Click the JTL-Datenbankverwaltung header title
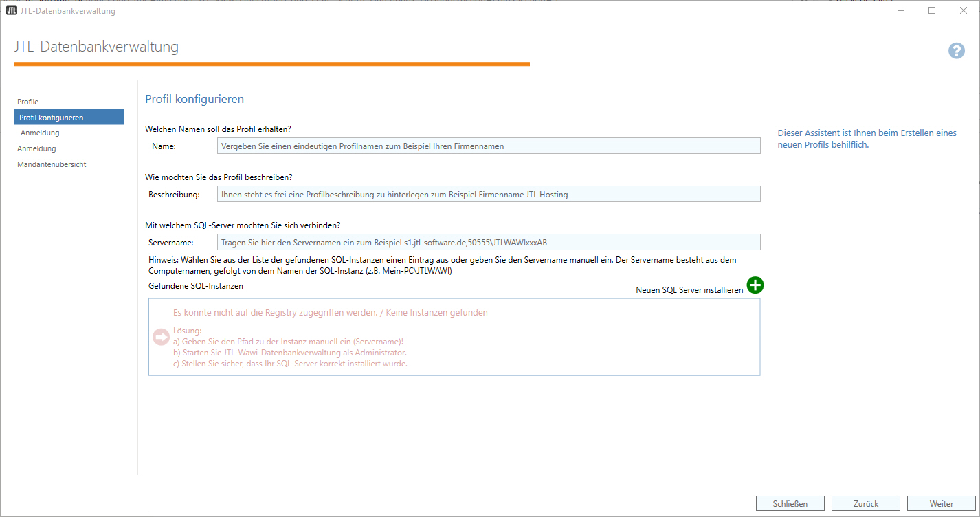Image resolution: width=980 pixels, height=517 pixels. point(96,47)
